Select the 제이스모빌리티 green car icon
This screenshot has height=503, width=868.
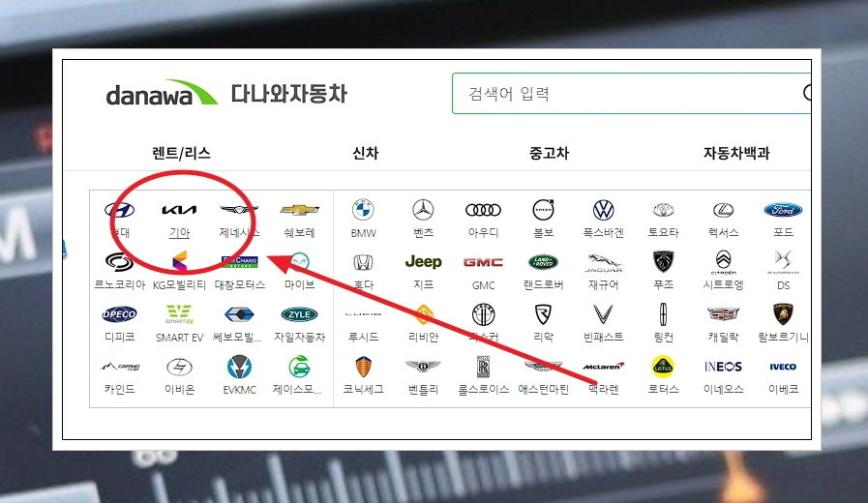299,367
